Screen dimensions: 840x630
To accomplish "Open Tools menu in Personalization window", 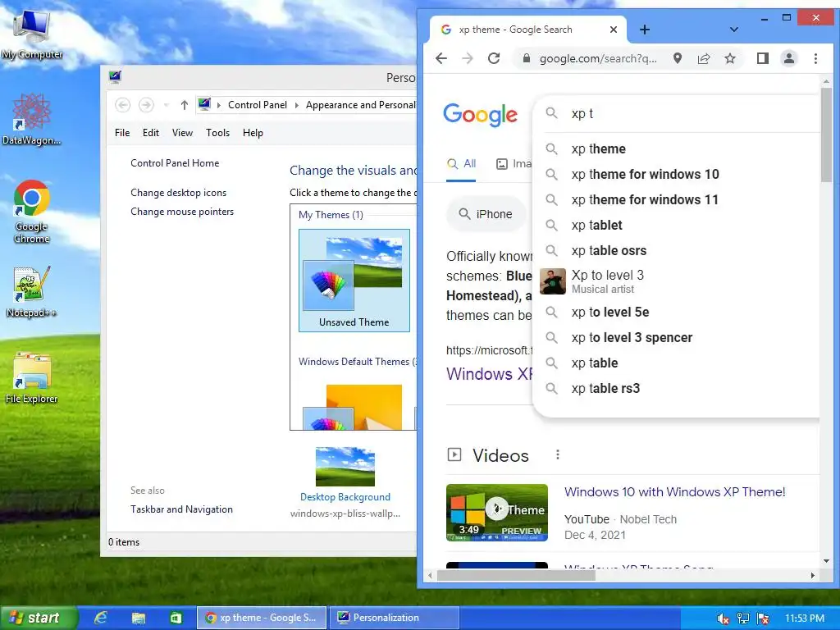I will 217,133.
